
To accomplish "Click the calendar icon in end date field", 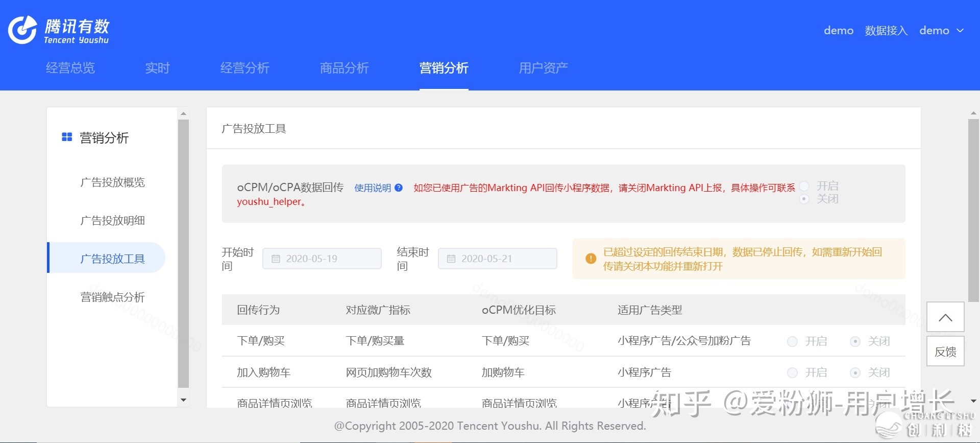I will (451, 259).
